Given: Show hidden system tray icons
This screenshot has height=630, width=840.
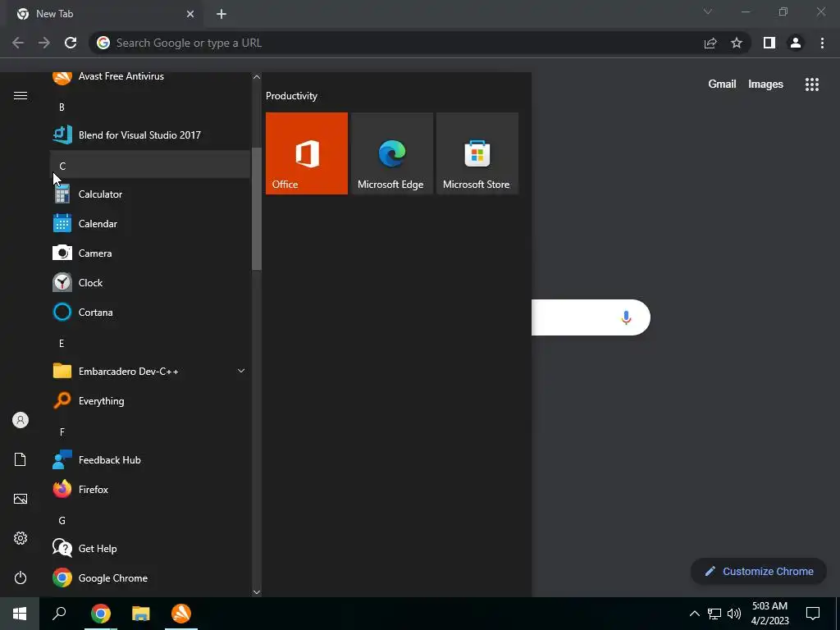Looking at the screenshot, I should 694,614.
